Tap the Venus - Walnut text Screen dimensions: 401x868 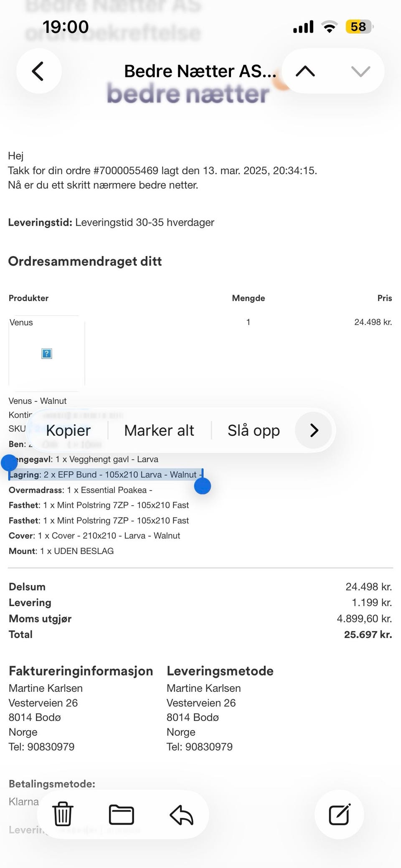pos(38,401)
